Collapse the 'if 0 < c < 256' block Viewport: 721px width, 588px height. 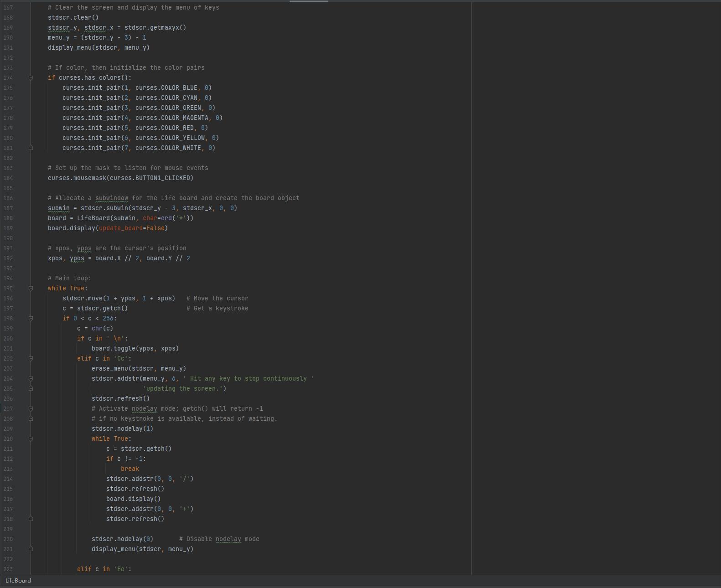(x=31, y=319)
